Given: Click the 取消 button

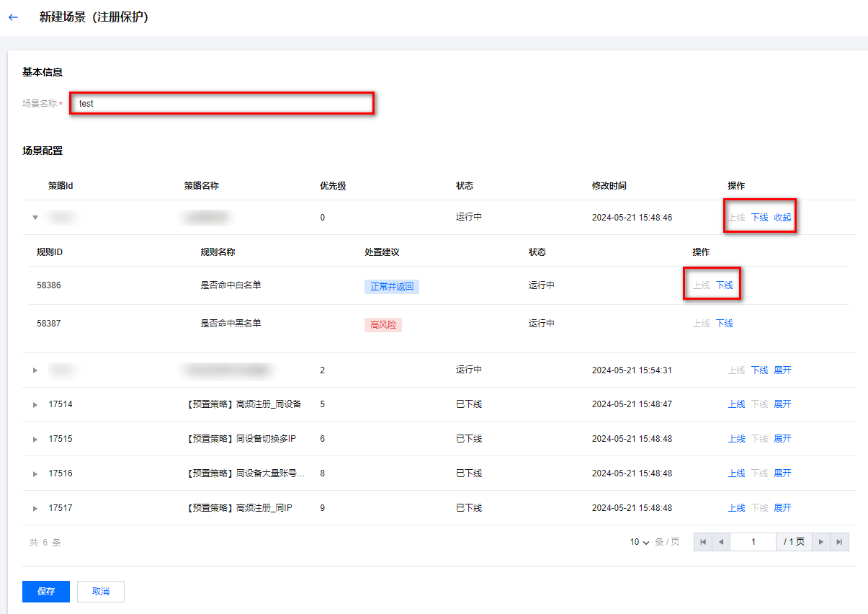Looking at the screenshot, I should point(101,592).
